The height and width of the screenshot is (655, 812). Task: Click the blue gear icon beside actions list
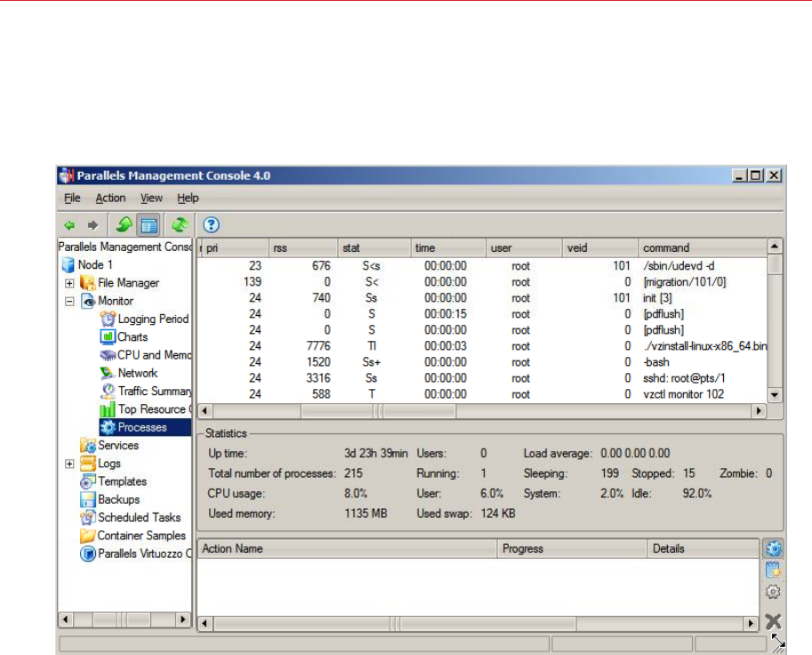pos(774,549)
